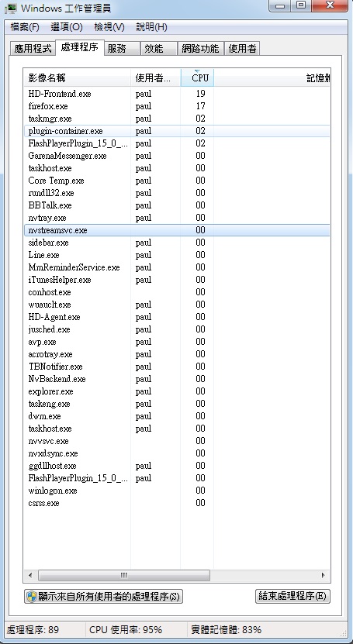Click the CPU 使用率: 95% status entry
Viewport: 353px width, 644px height.
click(x=126, y=629)
